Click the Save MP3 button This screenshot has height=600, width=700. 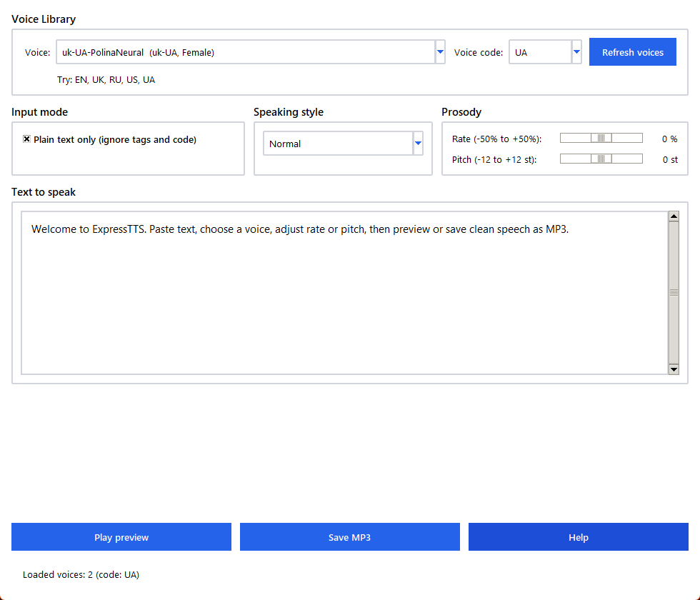coord(349,536)
